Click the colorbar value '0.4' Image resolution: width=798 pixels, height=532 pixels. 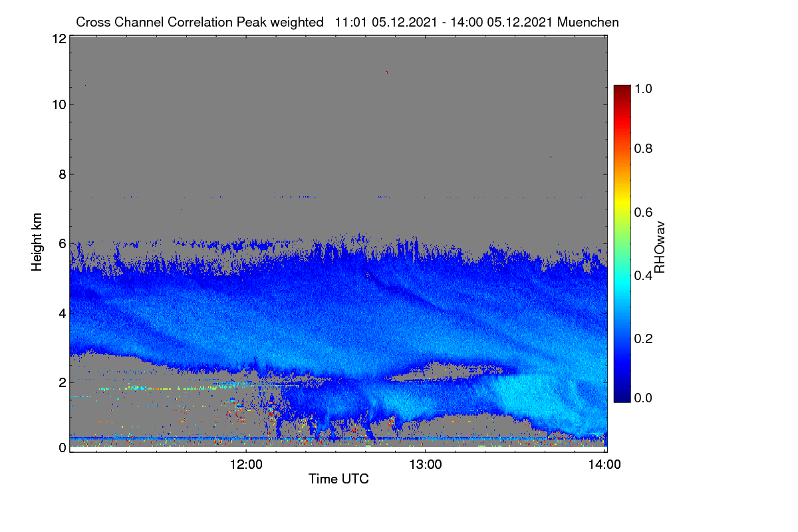coord(644,275)
